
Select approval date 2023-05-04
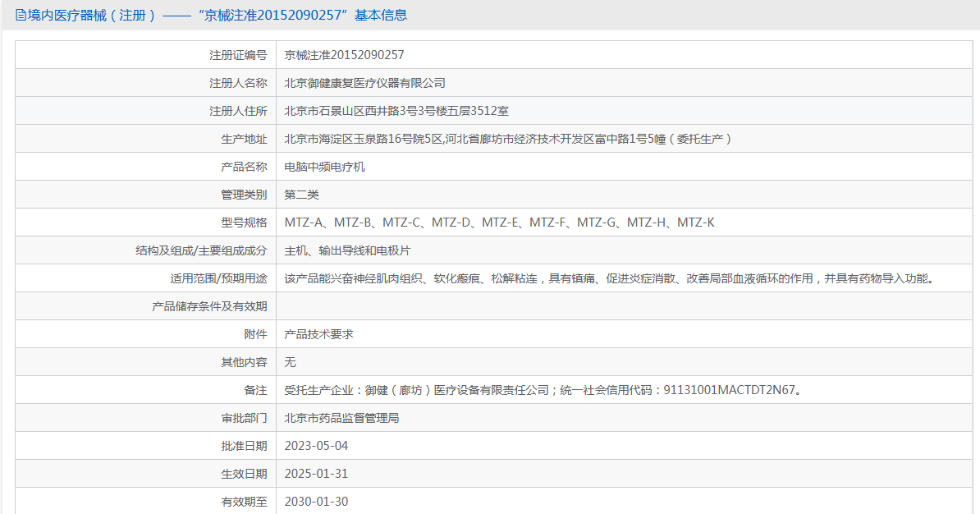pyautogui.click(x=316, y=447)
